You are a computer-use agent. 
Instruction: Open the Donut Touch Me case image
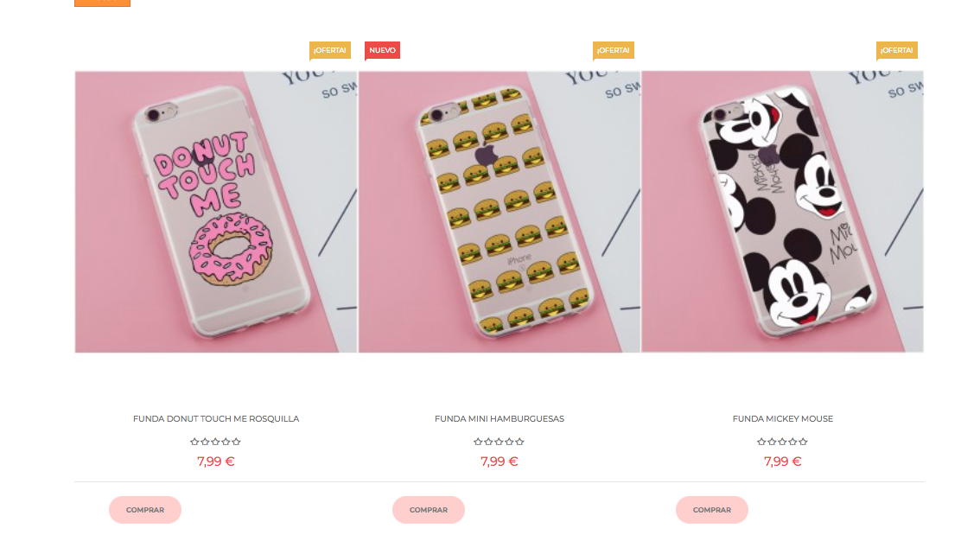tap(216, 212)
